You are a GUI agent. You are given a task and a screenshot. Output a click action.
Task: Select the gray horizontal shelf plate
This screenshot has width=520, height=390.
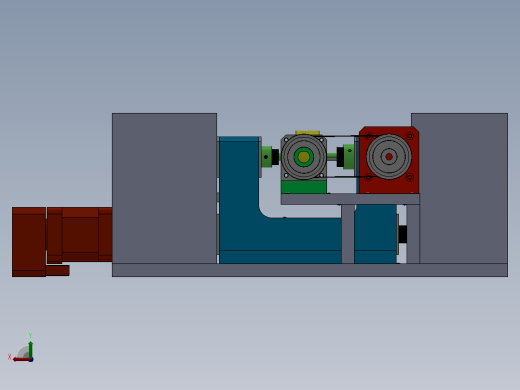coord(350,199)
